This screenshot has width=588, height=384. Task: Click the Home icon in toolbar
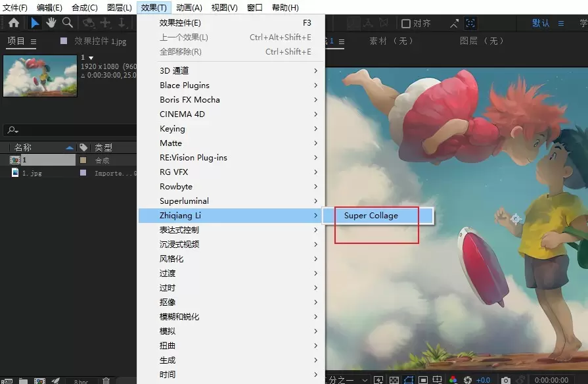coord(14,23)
